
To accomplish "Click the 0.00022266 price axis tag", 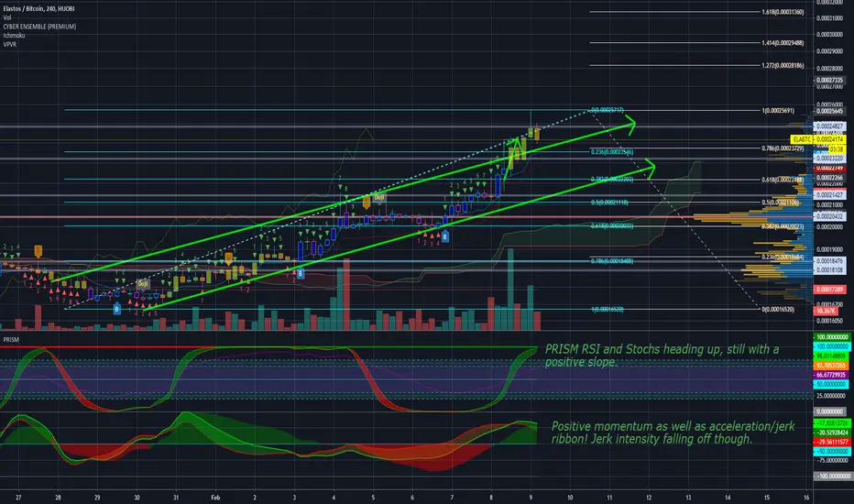I will (x=829, y=178).
